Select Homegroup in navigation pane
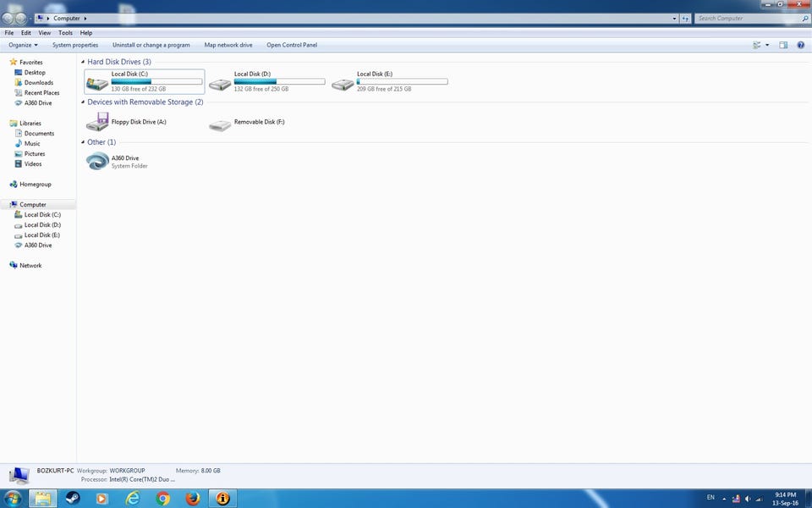 tap(36, 184)
